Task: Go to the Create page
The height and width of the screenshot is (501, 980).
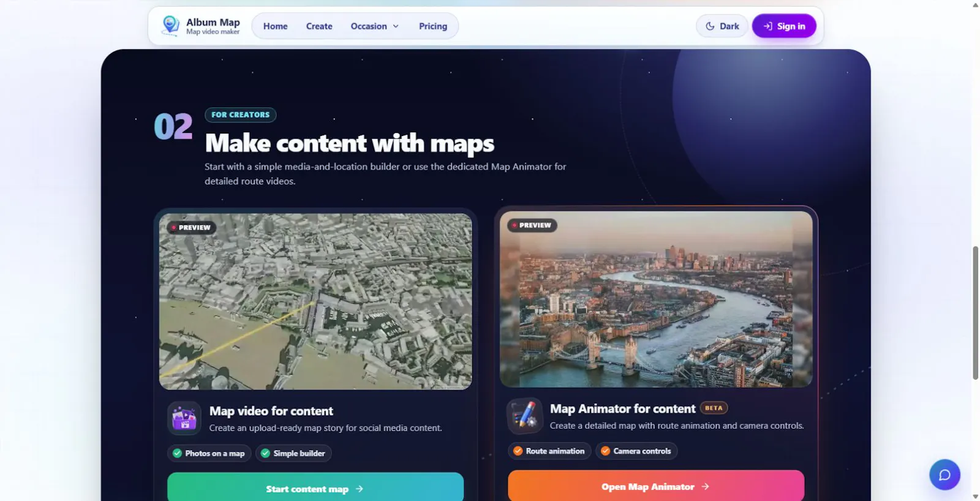Action: (x=319, y=26)
